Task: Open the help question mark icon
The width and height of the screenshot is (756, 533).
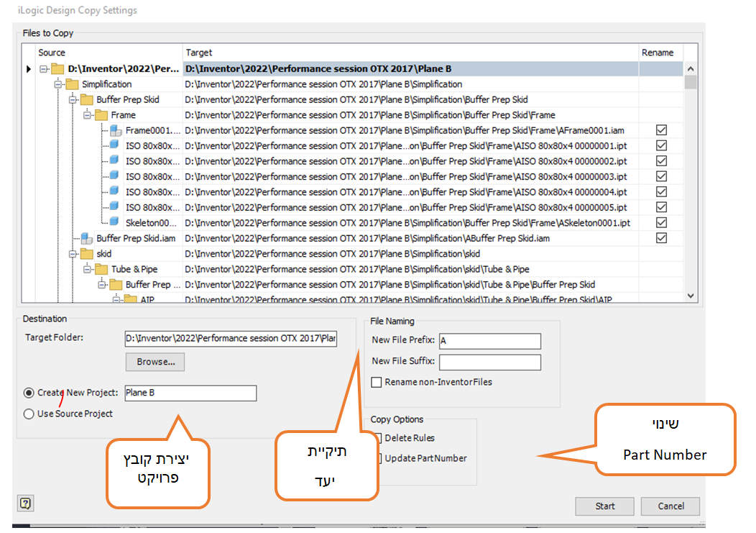Action: (x=26, y=504)
